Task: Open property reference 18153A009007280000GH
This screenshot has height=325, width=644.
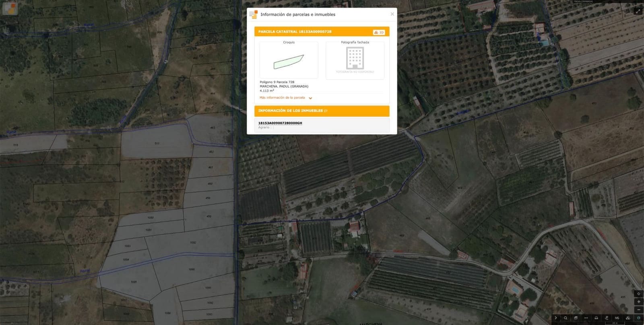Action: coord(280,123)
